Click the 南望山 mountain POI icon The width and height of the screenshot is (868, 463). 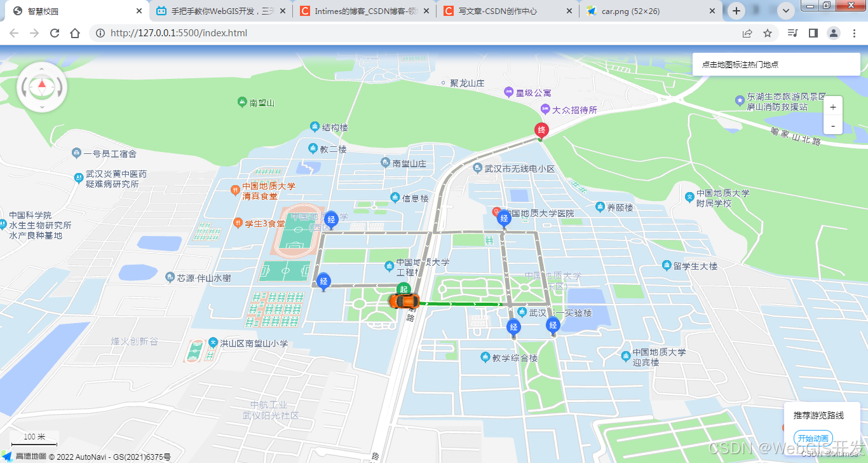(242, 102)
